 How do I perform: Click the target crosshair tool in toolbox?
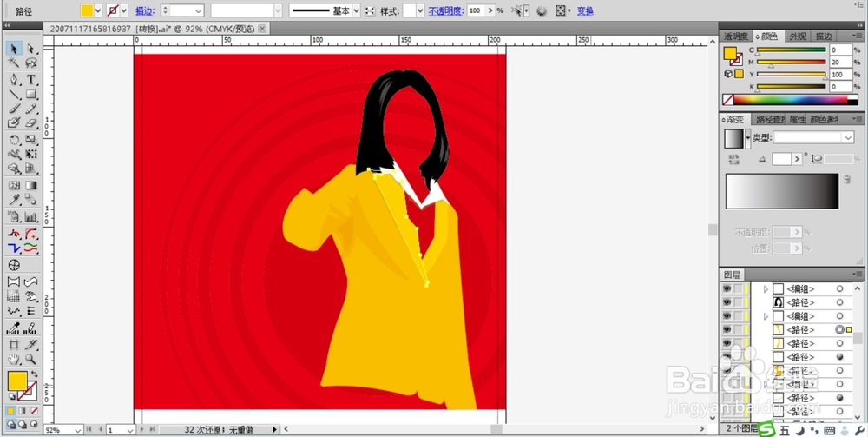coord(14,265)
